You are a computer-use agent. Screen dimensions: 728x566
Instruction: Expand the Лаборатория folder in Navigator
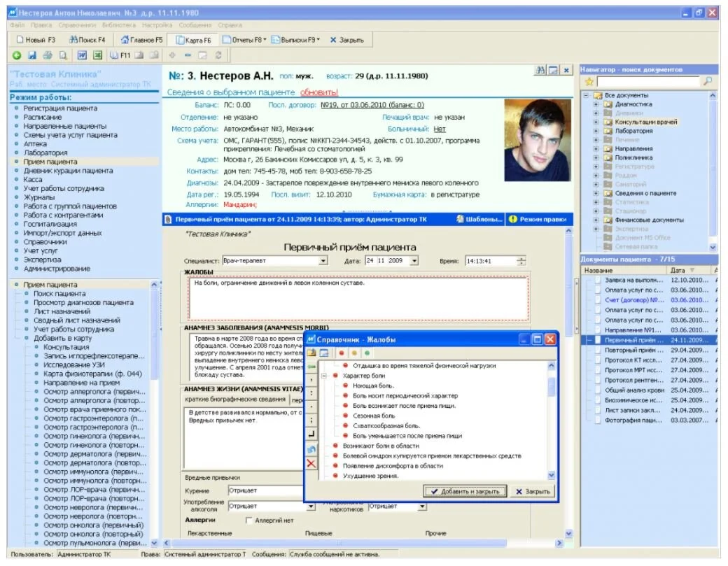[596, 132]
